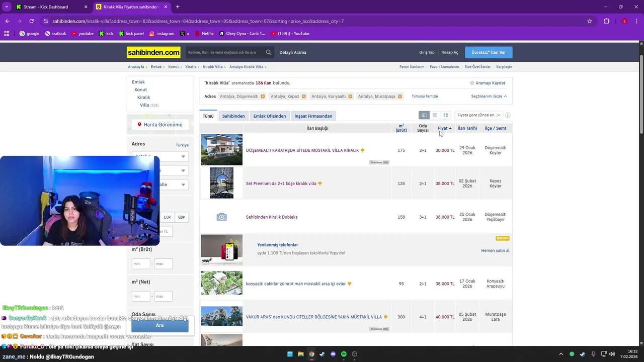Open the Windows Start button
Screen dimensions: 644x362
290,354
